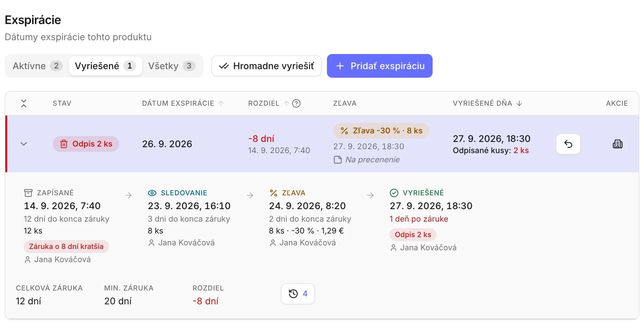The width and height of the screenshot is (644, 330).
Task: Open the Všetky tab
Action: 172,66
